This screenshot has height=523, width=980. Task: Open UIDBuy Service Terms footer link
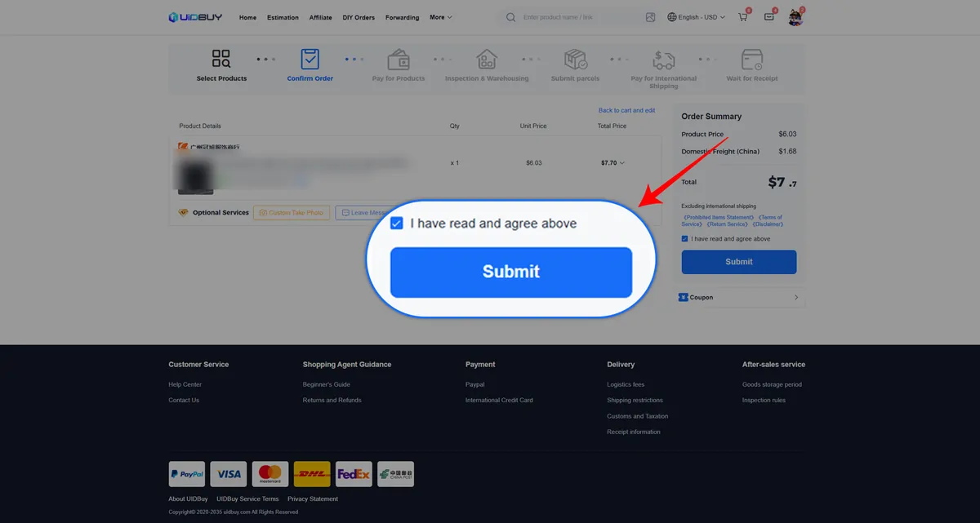tap(247, 499)
